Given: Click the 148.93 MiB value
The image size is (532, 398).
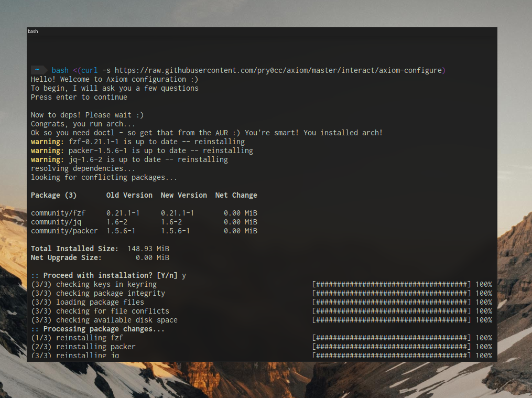Looking at the screenshot, I should tap(148, 249).
